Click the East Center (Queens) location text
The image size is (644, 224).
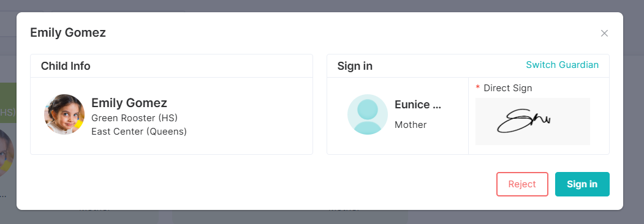click(x=139, y=132)
